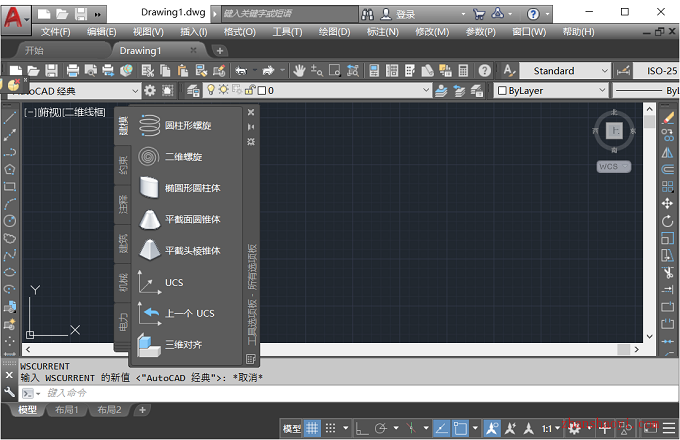
Task: Open the 绘图(D) menu
Action: point(334,32)
